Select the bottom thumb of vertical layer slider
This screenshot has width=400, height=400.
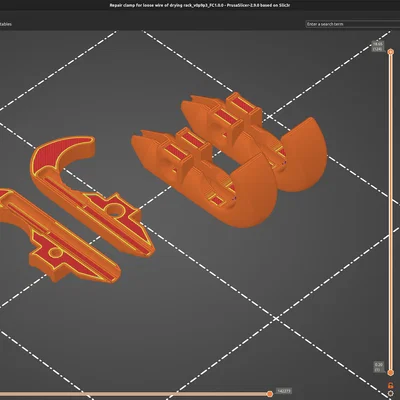(x=390, y=372)
